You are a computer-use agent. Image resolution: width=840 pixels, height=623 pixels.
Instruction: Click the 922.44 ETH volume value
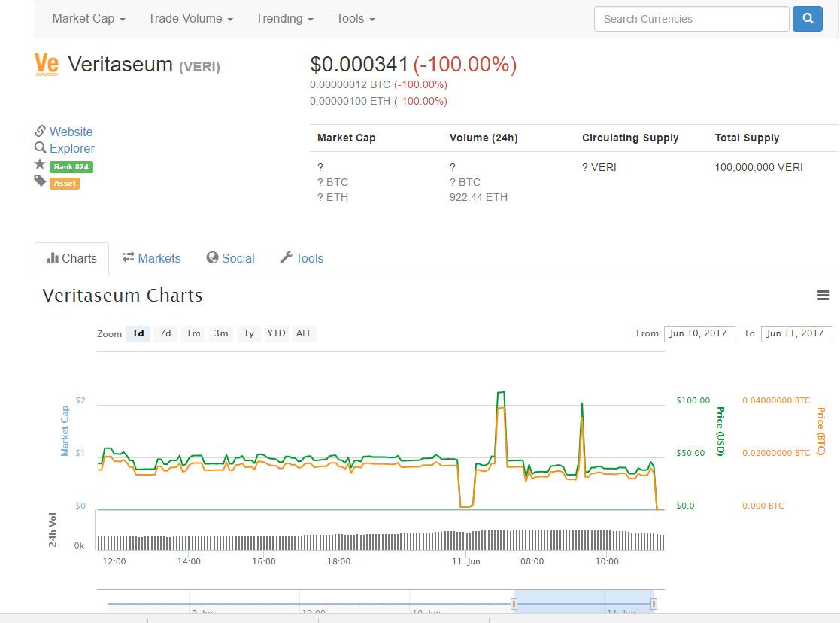pyautogui.click(x=478, y=197)
